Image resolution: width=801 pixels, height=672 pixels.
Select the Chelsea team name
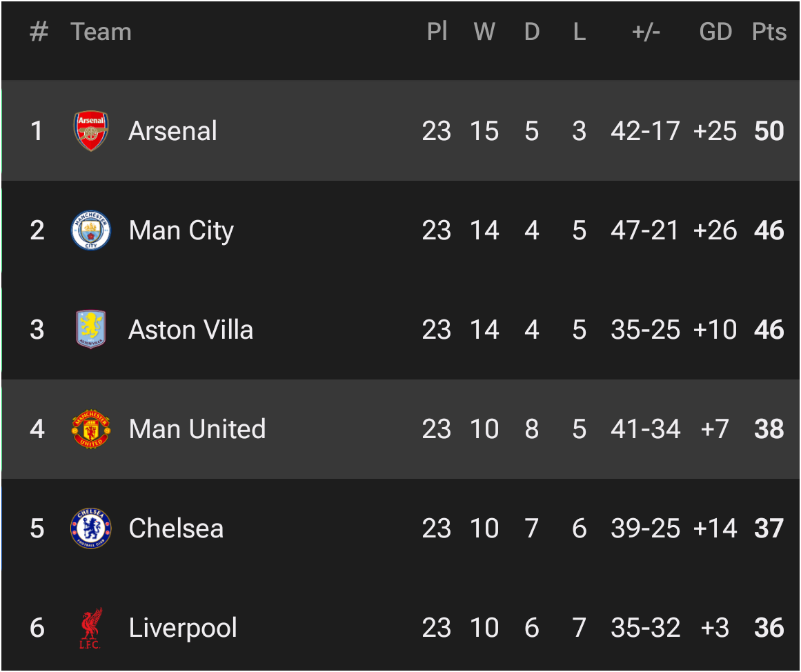(x=176, y=528)
